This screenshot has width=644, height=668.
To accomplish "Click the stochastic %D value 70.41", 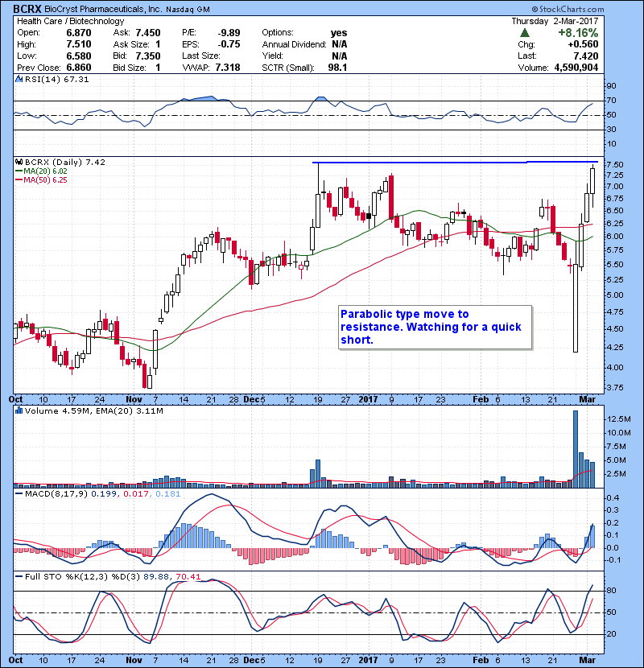I will click(x=188, y=577).
